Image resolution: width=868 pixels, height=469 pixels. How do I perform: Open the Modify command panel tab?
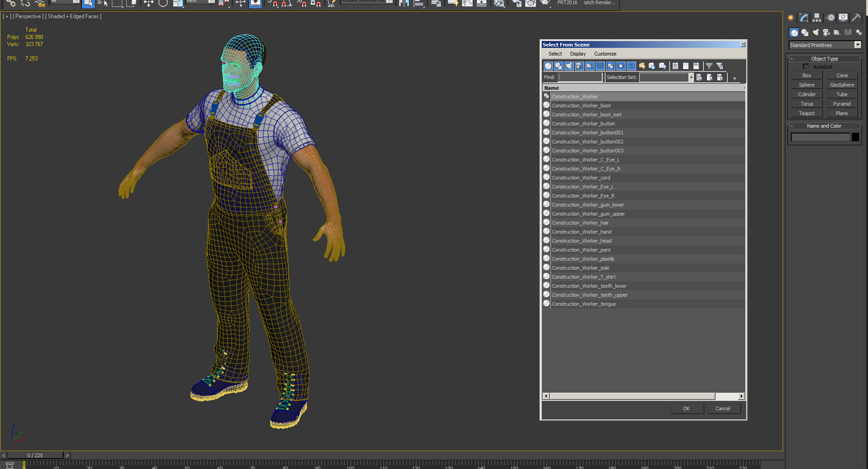click(x=803, y=18)
